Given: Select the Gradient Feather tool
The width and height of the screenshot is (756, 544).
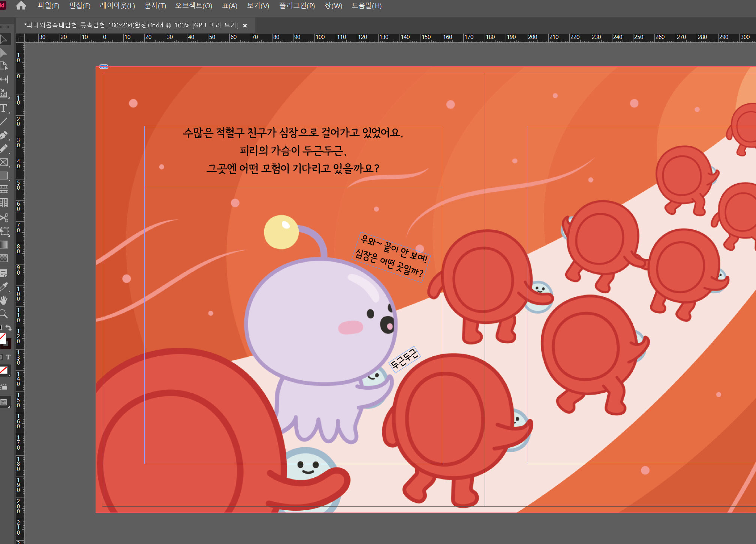Looking at the screenshot, I should click(4, 258).
